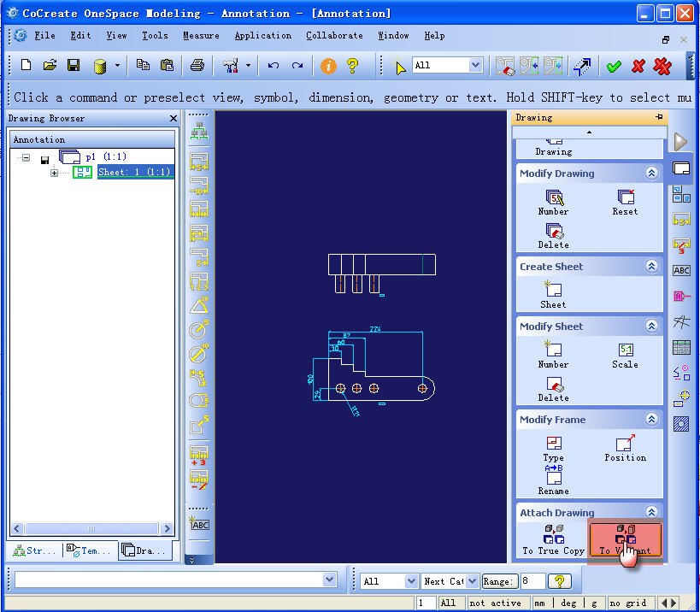The width and height of the screenshot is (700, 612).
Task: Click the Drawing Browser horizontal scrollbar
Action: coord(91,528)
